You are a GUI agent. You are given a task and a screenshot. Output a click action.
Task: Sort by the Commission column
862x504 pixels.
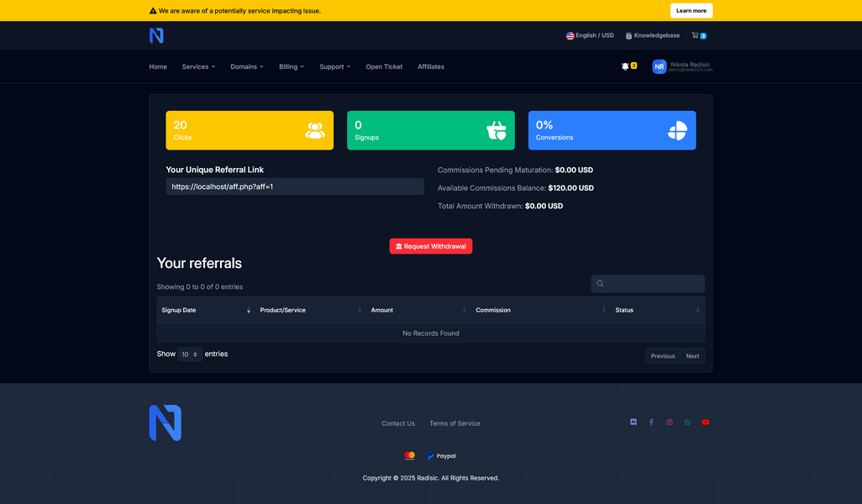click(x=541, y=310)
